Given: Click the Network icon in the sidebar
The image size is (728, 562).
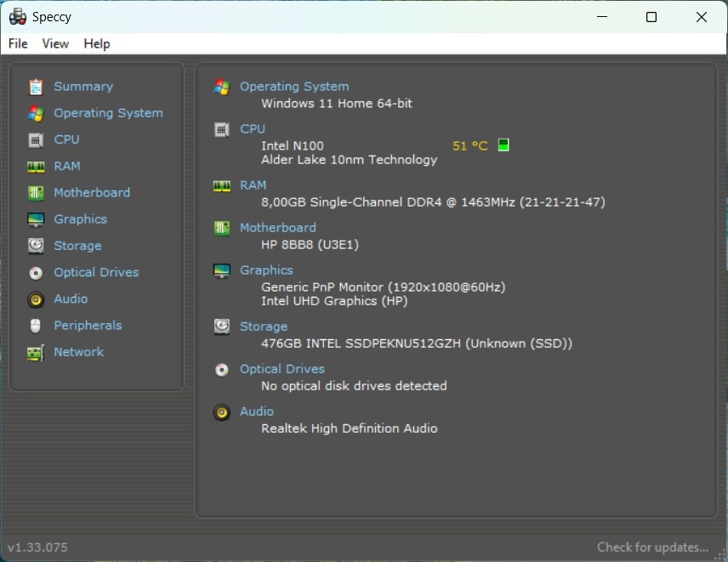Looking at the screenshot, I should (36, 351).
